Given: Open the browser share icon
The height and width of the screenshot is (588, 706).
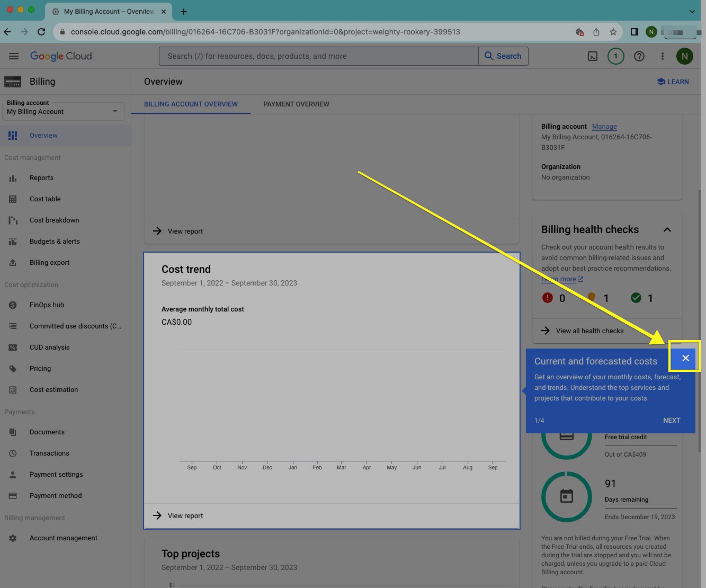Looking at the screenshot, I should pos(596,32).
